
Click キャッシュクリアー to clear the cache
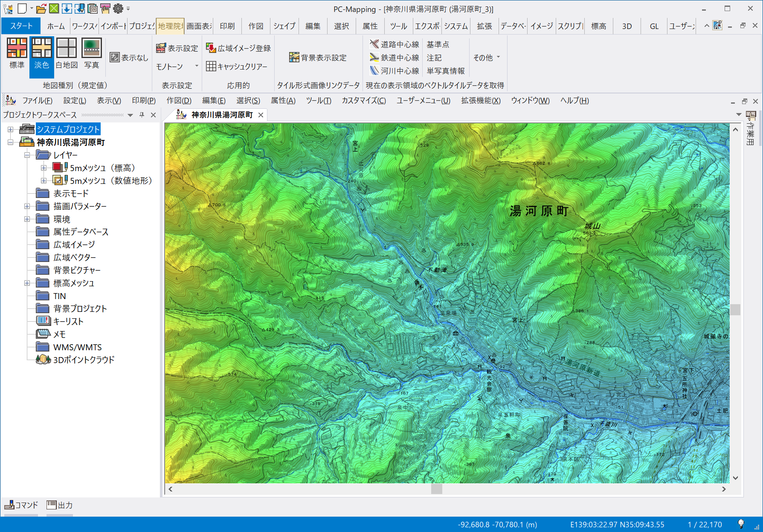coord(237,66)
